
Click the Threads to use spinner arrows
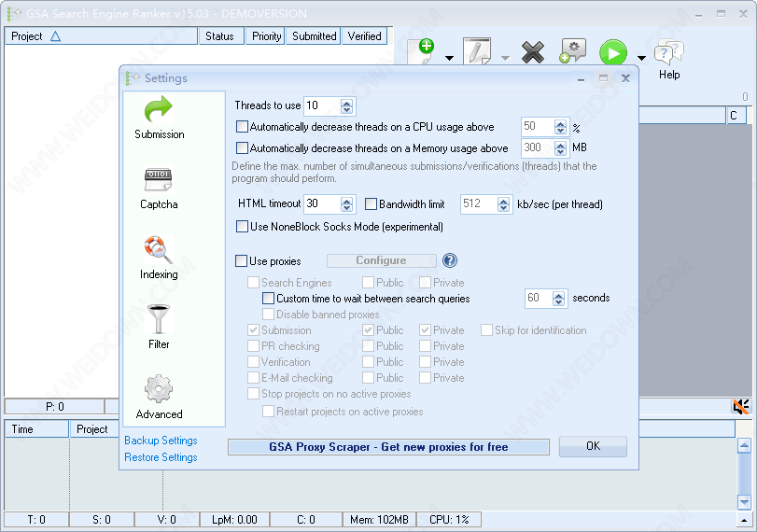(x=346, y=106)
